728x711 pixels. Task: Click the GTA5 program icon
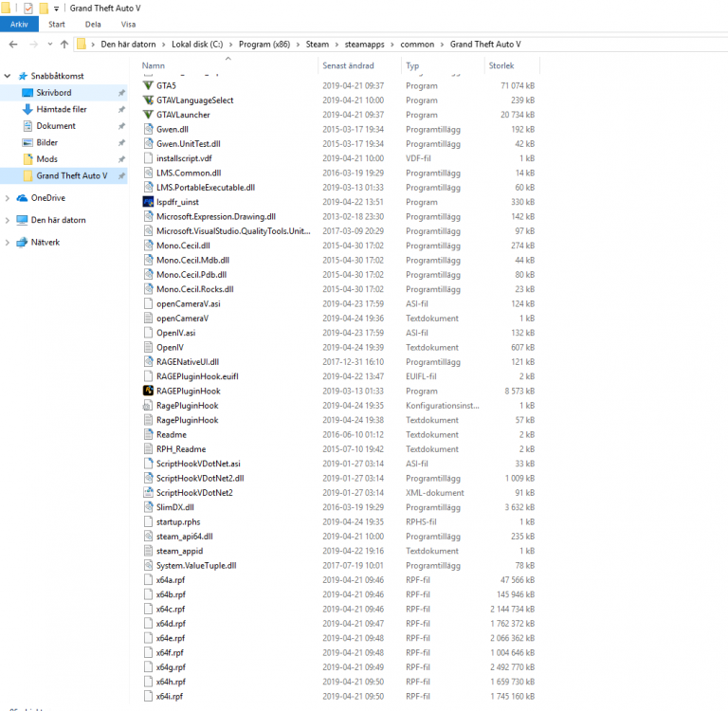click(148, 85)
